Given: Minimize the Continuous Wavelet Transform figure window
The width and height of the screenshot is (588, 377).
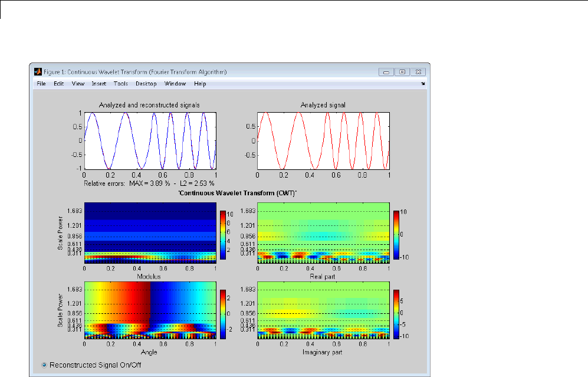Looking at the screenshot, I should 387,72.
